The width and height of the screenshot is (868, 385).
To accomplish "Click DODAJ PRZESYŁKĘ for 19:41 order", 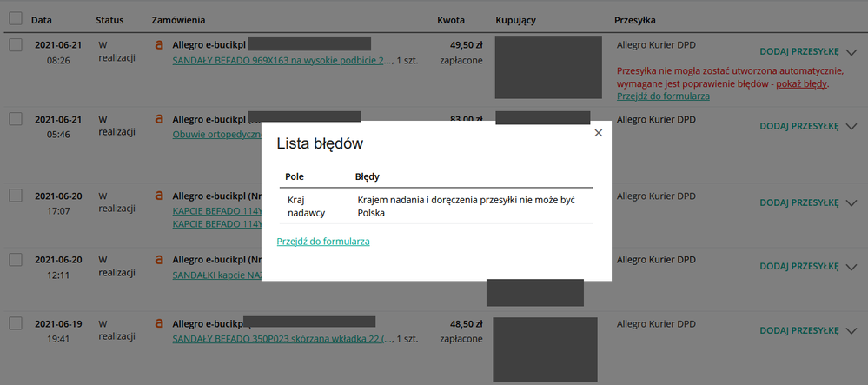I will [x=799, y=331].
